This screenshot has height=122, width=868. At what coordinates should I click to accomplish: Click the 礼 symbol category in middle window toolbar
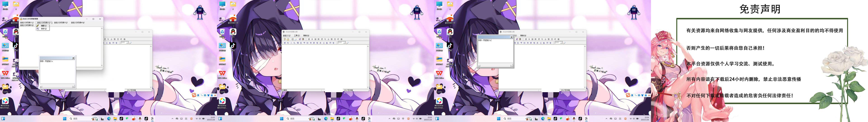(294, 43)
